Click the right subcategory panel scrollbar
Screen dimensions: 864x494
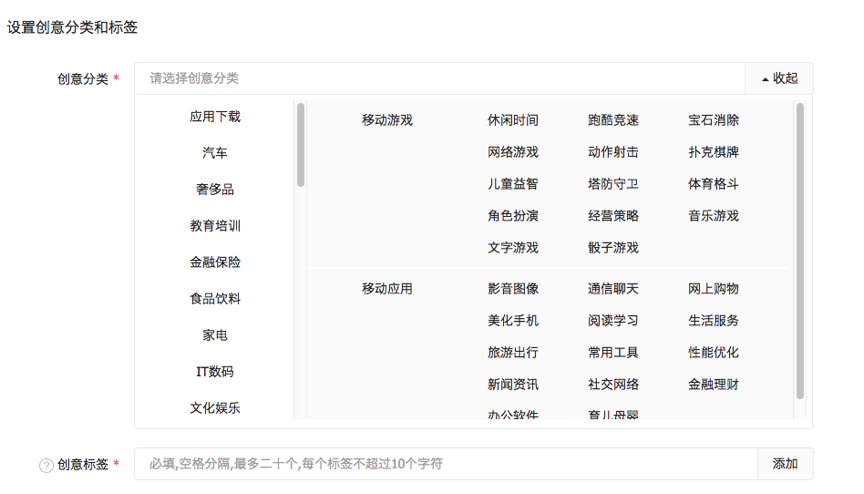[800, 250]
